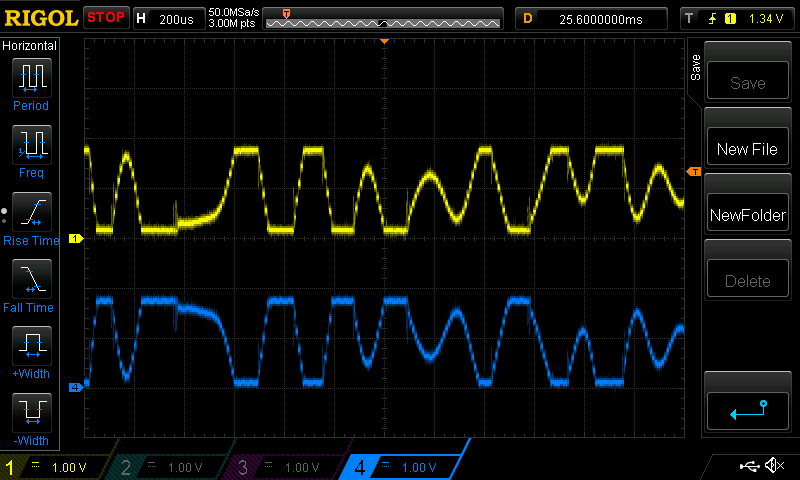Click the muted speaker icon
This screenshot has height=480, width=800.
tap(774, 465)
